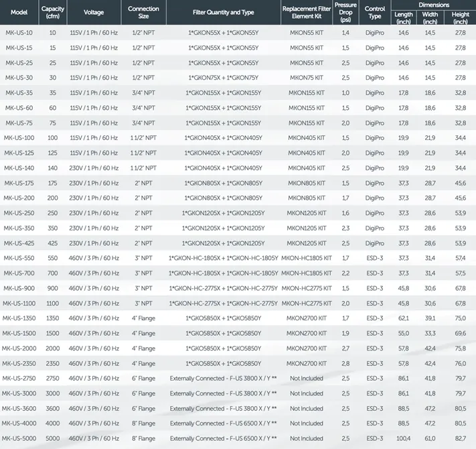Image resolution: width=476 pixels, height=449 pixels.
Task: Click the Voltage column header
Action: click(94, 13)
